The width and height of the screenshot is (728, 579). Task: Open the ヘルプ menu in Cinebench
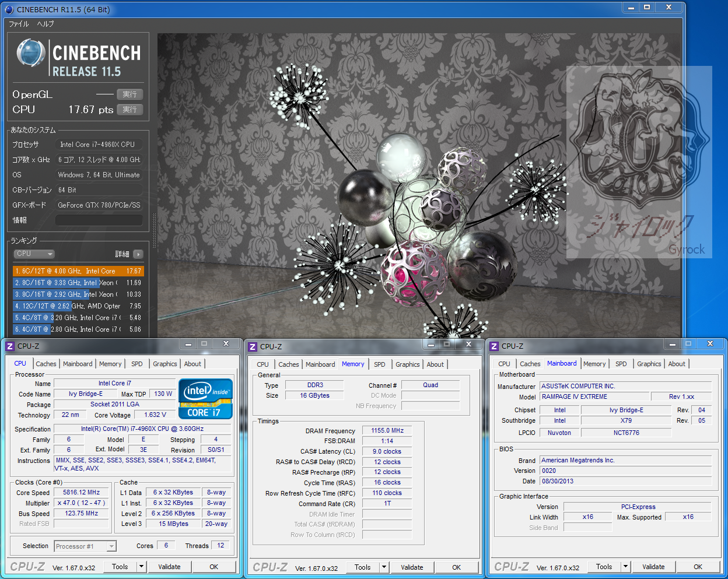(x=45, y=24)
